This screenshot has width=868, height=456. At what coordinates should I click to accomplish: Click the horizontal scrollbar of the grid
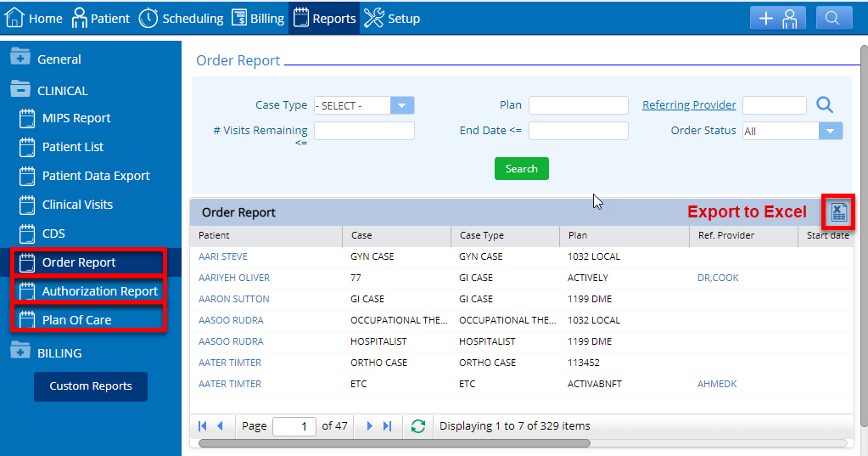click(x=395, y=443)
